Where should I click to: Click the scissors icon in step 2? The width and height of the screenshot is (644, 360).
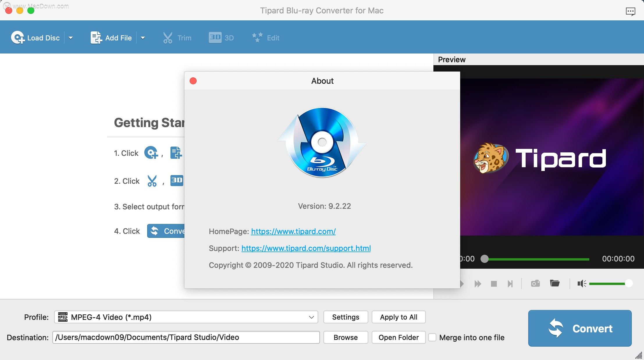(x=152, y=181)
